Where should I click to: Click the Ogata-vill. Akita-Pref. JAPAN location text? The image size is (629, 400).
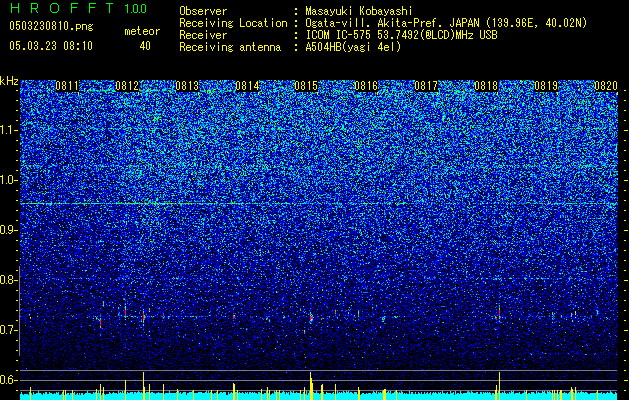point(446,23)
